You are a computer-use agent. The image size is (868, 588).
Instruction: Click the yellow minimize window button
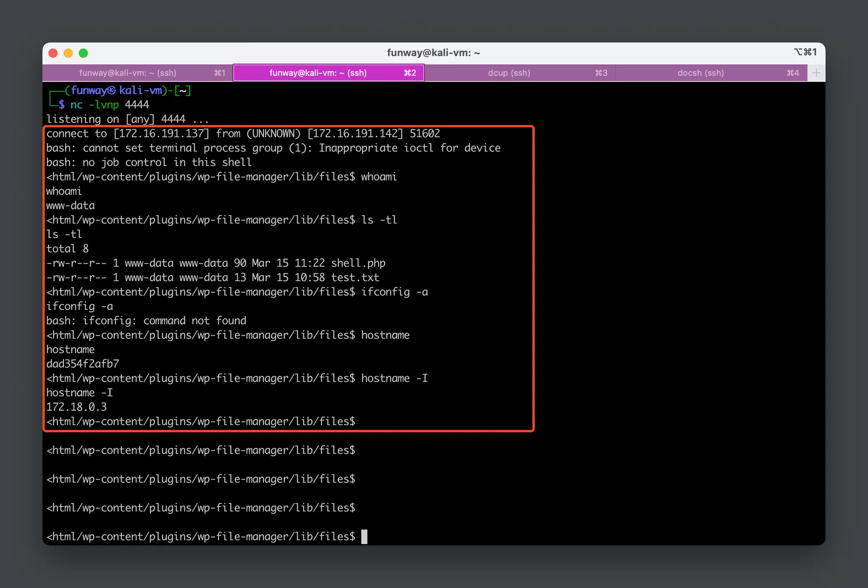tap(68, 53)
